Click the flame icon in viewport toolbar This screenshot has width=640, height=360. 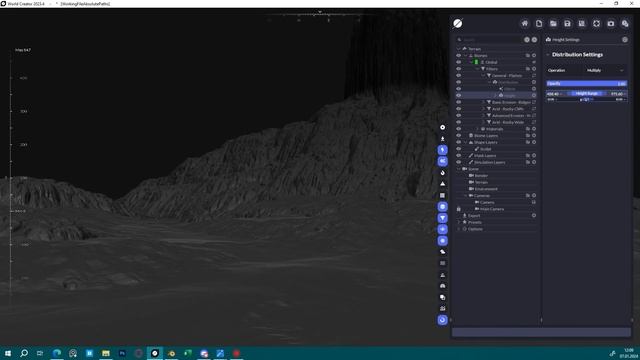pyautogui.click(x=442, y=173)
